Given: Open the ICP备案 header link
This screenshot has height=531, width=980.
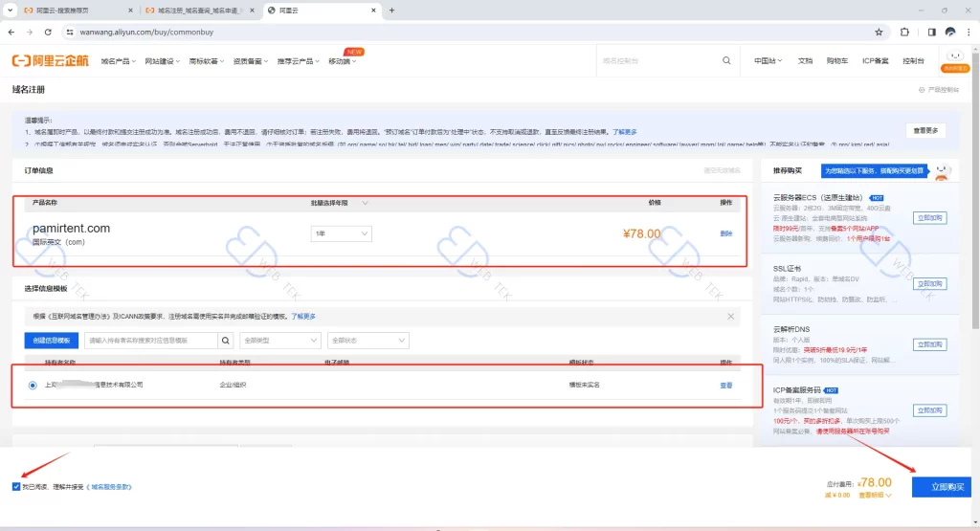Looking at the screenshot, I should tap(875, 61).
